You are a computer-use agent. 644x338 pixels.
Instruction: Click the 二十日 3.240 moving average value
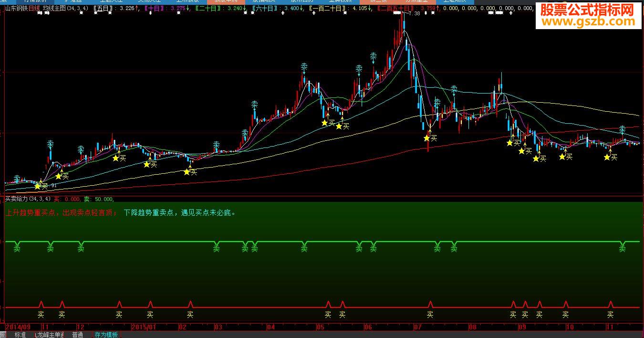coord(222,8)
